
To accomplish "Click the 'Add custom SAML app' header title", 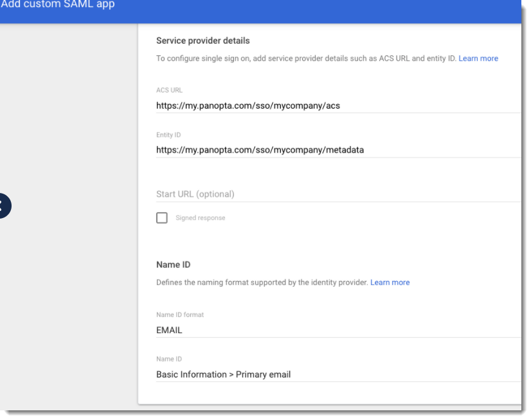I will pyautogui.click(x=58, y=5).
